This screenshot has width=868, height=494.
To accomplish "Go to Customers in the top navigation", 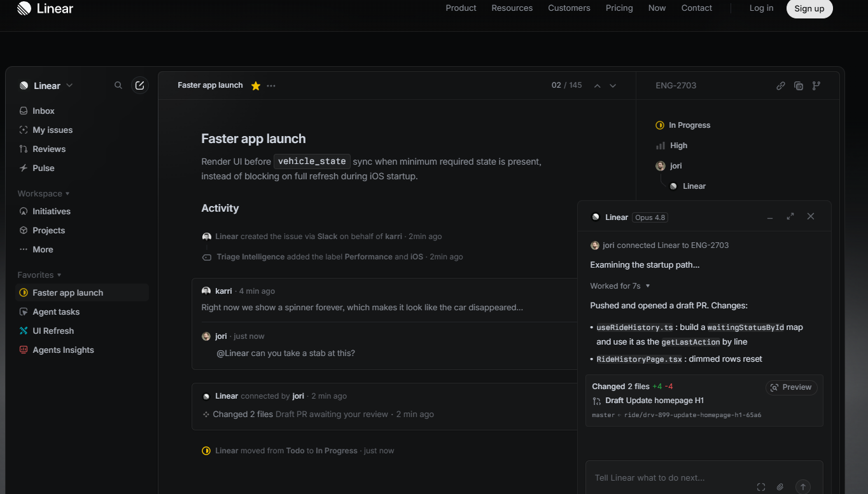I will point(569,8).
